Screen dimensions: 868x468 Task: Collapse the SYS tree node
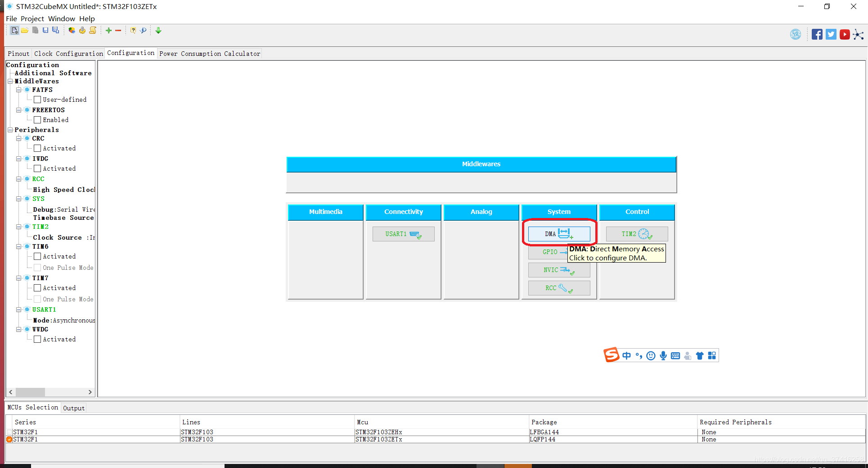click(x=19, y=199)
